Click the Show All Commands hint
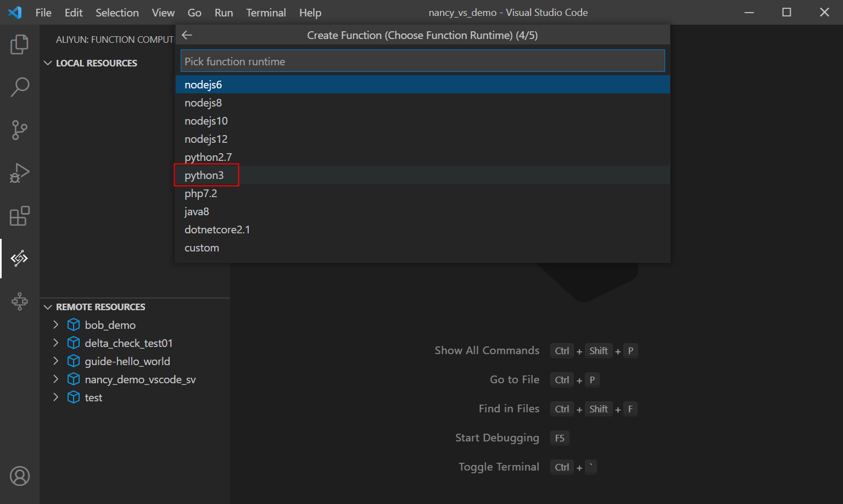Image resolution: width=843 pixels, height=504 pixels. coord(487,350)
